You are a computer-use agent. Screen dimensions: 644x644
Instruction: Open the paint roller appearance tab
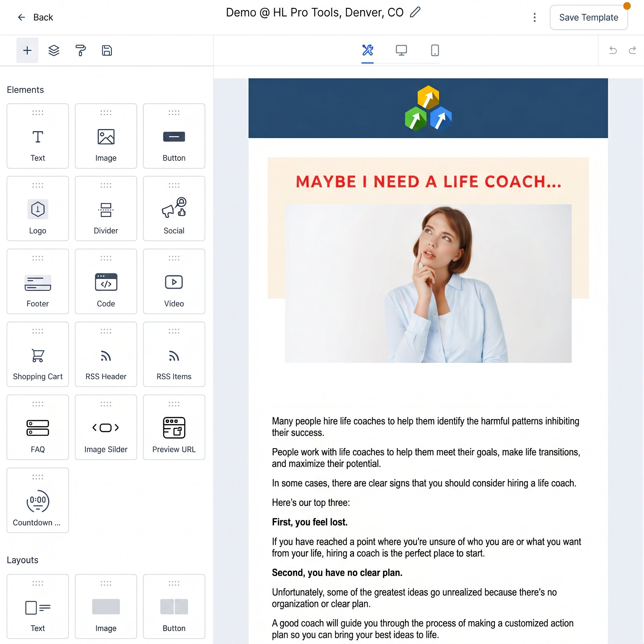(x=80, y=50)
